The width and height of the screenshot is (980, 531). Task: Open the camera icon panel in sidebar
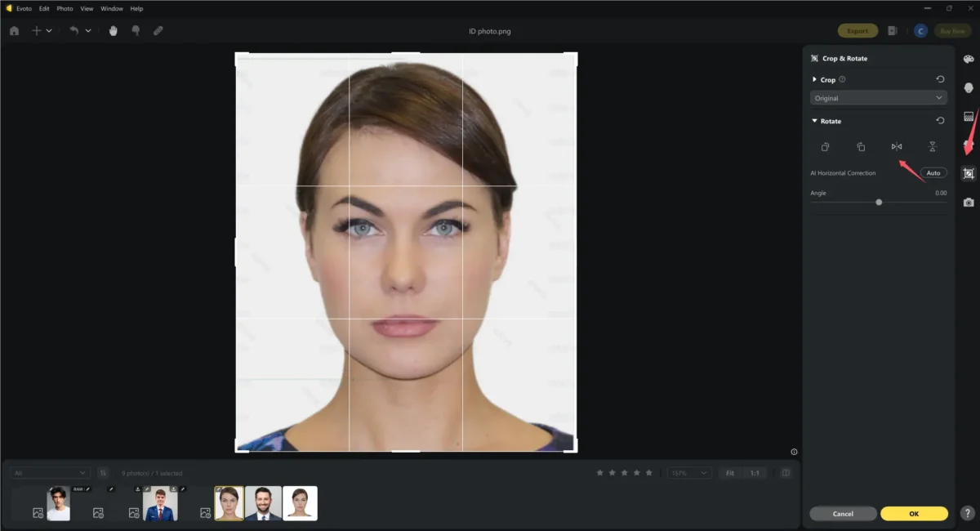click(969, 202)
